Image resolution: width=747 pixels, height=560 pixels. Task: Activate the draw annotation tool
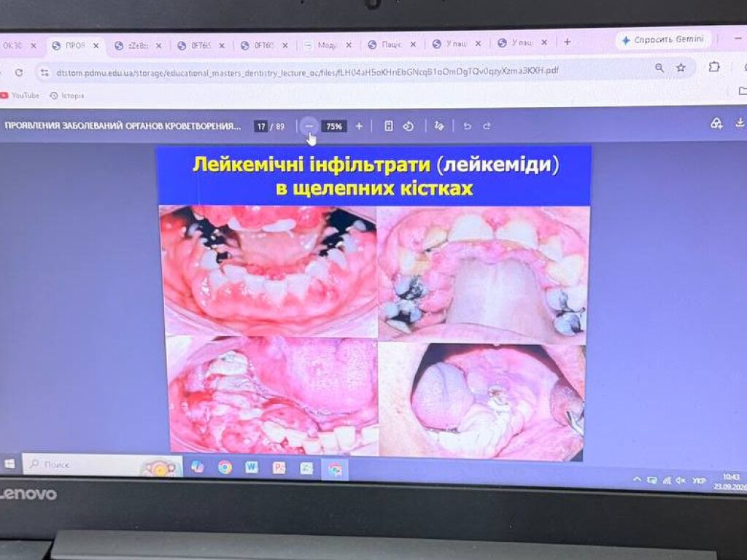point(438,126)
